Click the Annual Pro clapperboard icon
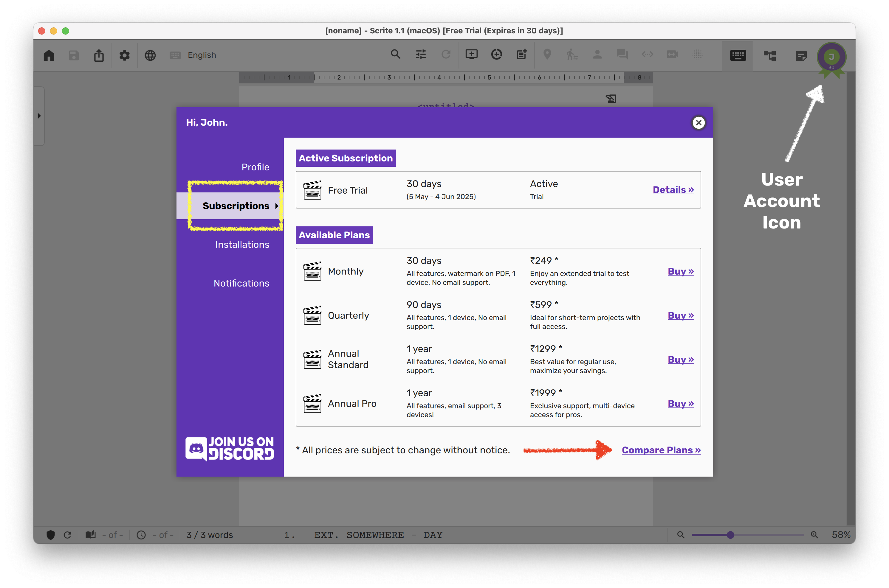Viewport: 889px width, 588px height. (x=312, y=404)
